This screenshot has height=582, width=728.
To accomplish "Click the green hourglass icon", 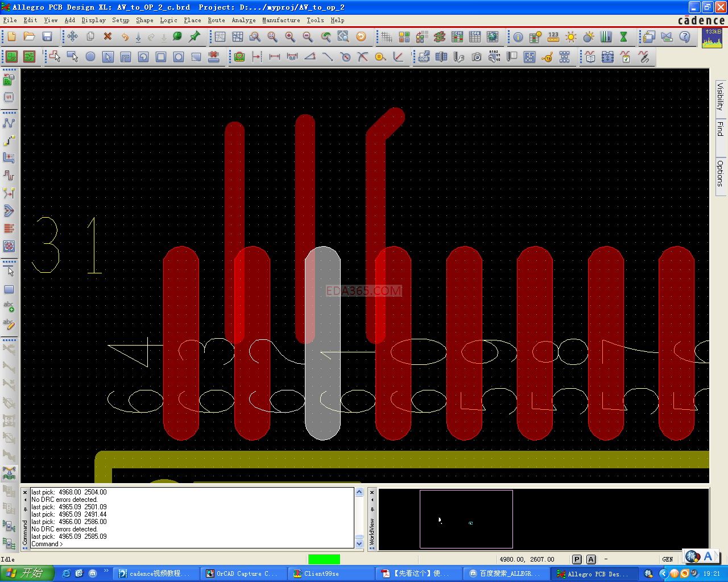I will click(624, 37).
